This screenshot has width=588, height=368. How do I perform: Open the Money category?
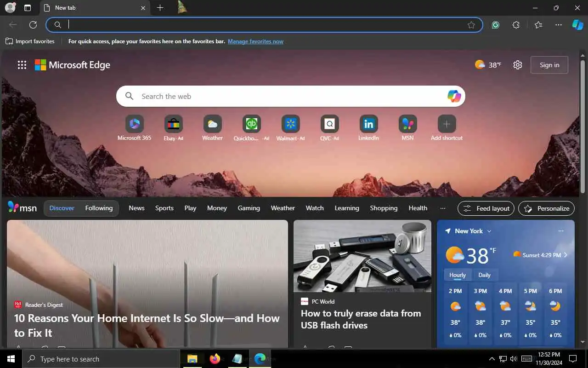point(217,208)
